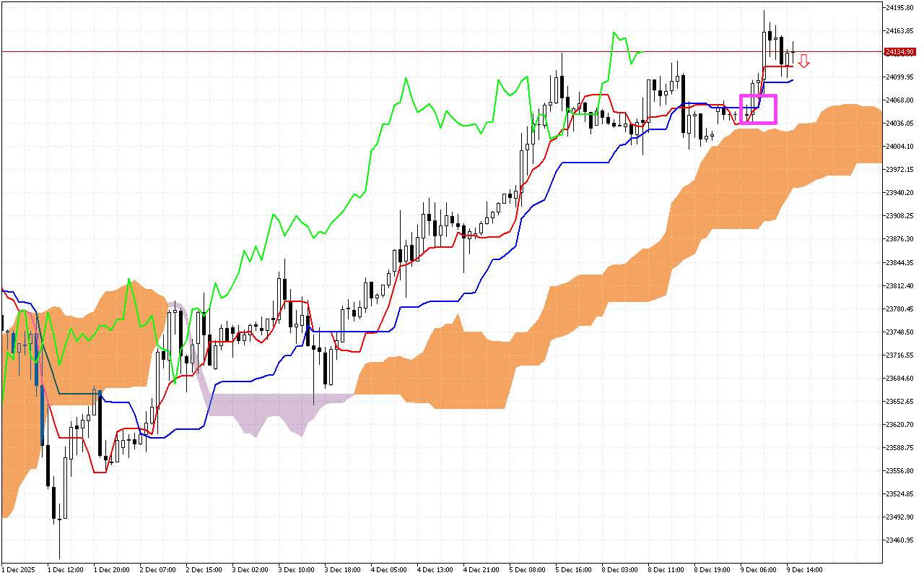This screenshot has height=578, width=924.
Task: Click the 24195.80 price axis label
Action: (899, 7)
